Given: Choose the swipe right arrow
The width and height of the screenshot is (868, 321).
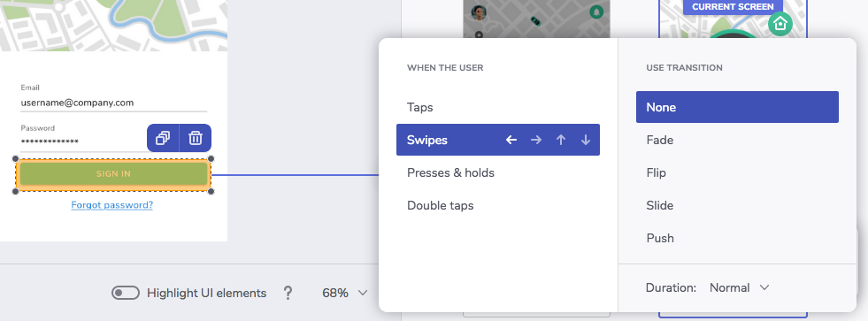Looking at the screenshot, I should (x=536, y=140).
